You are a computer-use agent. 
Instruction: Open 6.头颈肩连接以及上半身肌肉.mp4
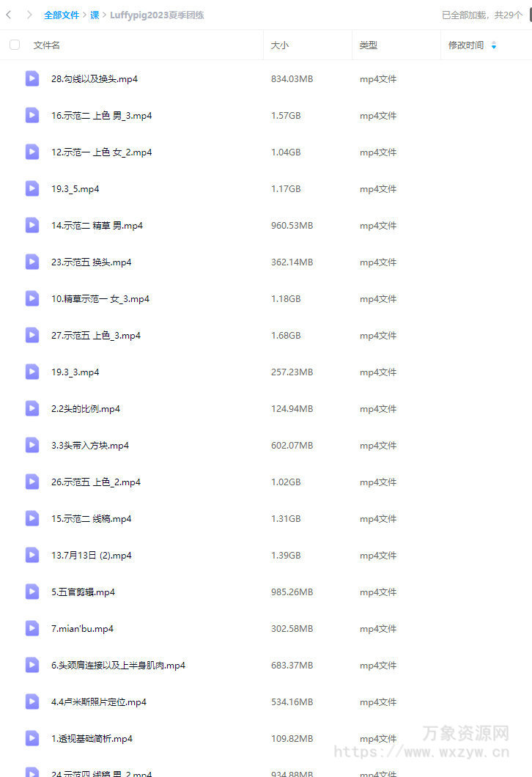click(118, 666)
